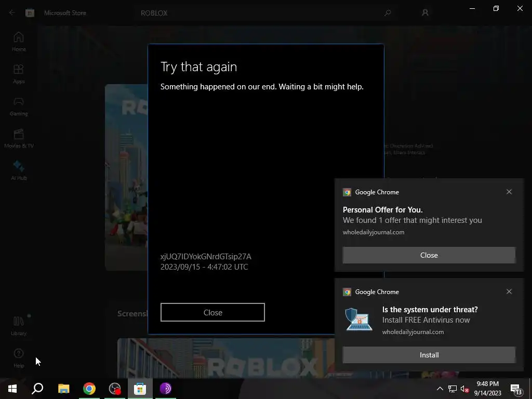Minimize the Microsoft Store window
The width and height of the screenshot is (532, 399).
click(x=472, y=8)
